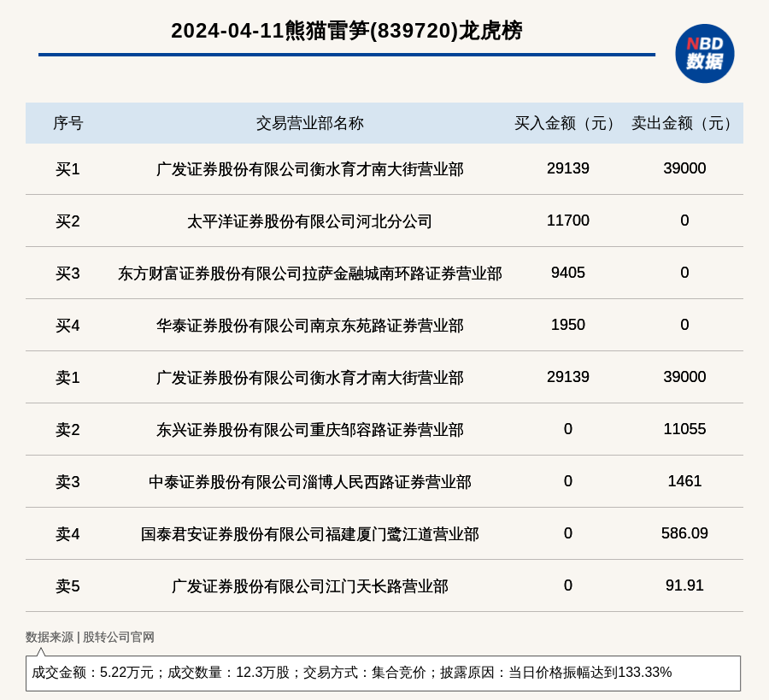Select buy amount 0 in 卖4 row

(568, 532)
